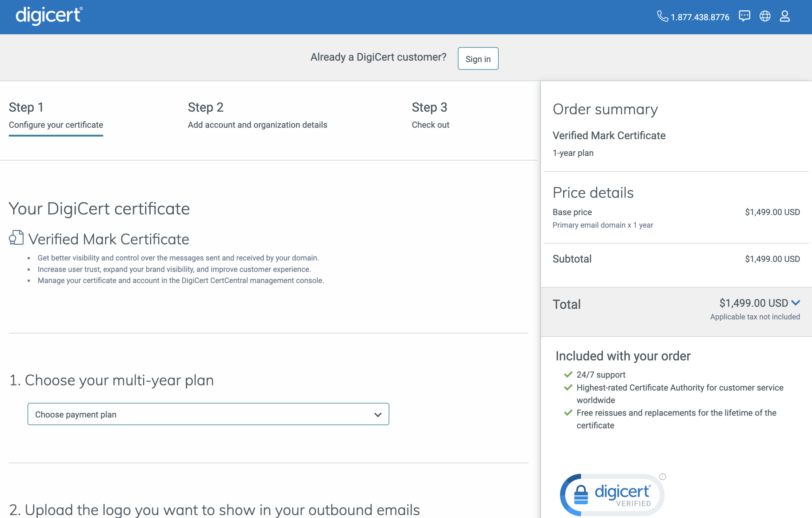Click the user account icon
812x518 pixels.
[785, 16]
